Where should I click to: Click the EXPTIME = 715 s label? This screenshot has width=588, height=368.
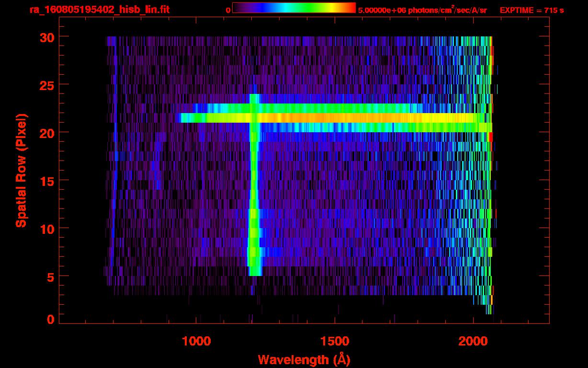[x=531, y=10]
